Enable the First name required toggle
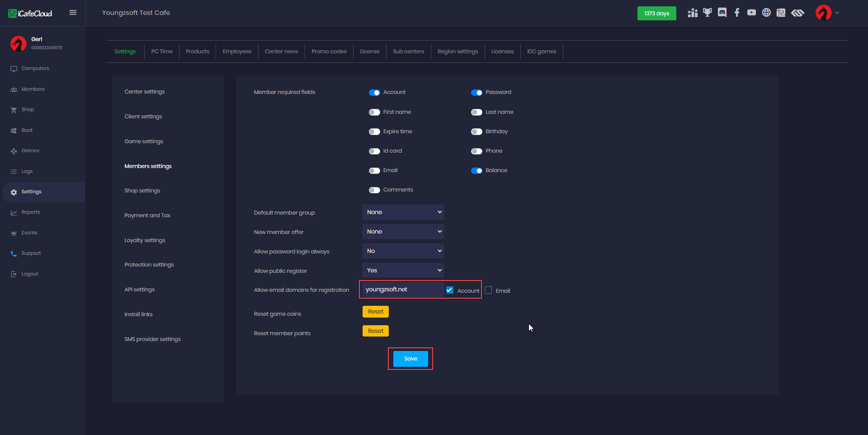This screenshot has width=868, height=435. pos(374,112)
